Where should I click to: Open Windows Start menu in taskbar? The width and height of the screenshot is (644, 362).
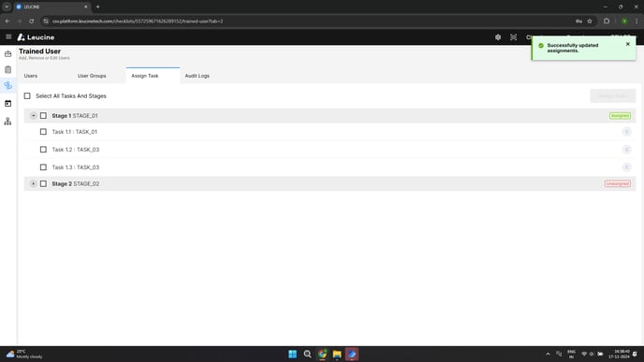tap(292, 355)
